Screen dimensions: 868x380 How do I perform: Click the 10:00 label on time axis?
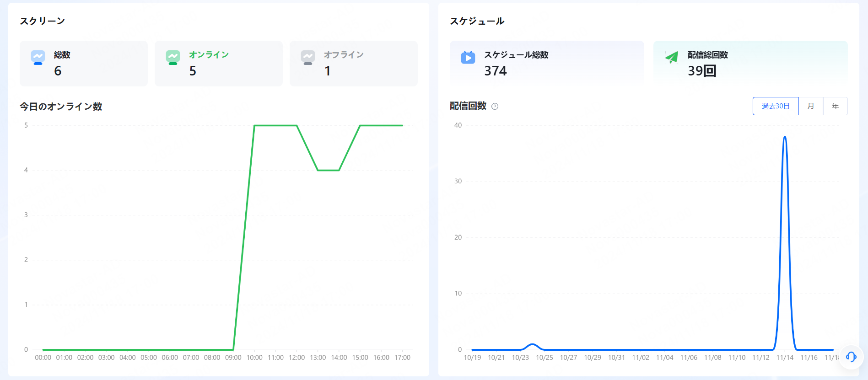coord(254,358)
